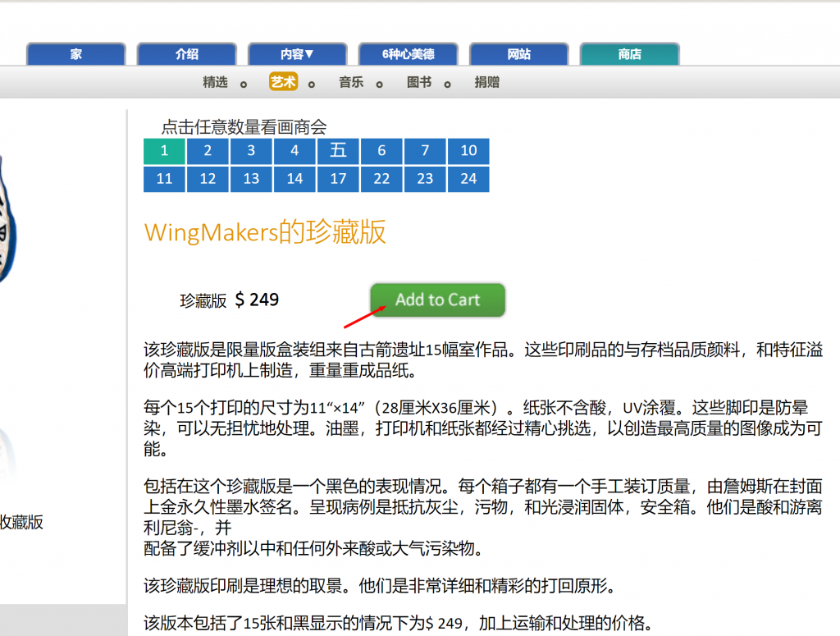This screenshot has width=840, height=636.
Task: Open the 商店 shop tab
Action: (630, 54)
